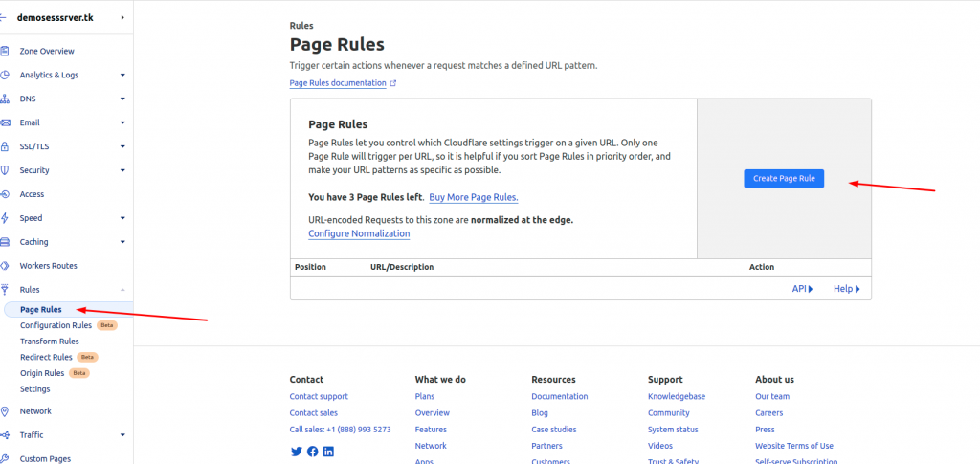This screenshot has width=980, height=464.
Task: Expand the Help section link
Action: (x=847, y=289)
